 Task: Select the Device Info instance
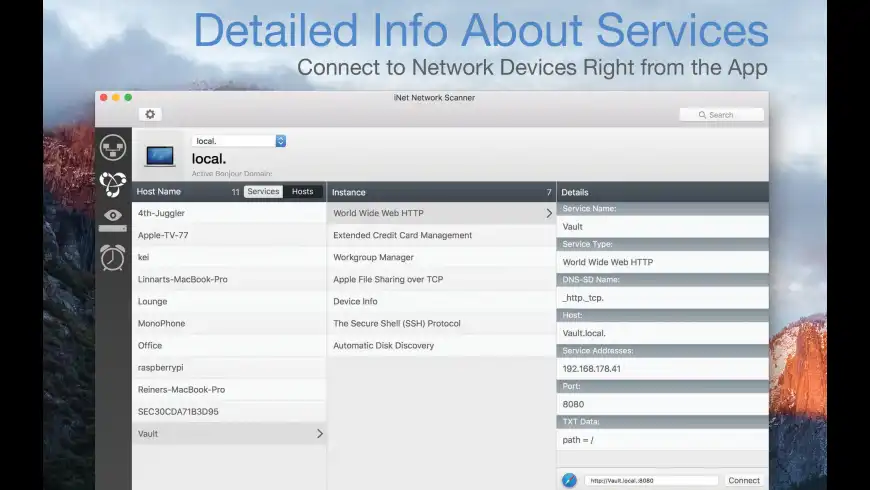point(442,301)
